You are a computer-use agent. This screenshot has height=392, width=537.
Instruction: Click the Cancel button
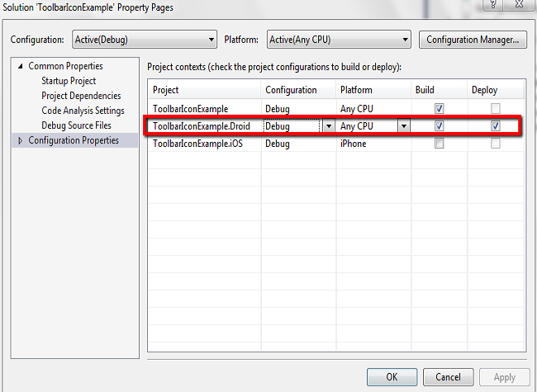pyautogui.click(x=449, y=377)
